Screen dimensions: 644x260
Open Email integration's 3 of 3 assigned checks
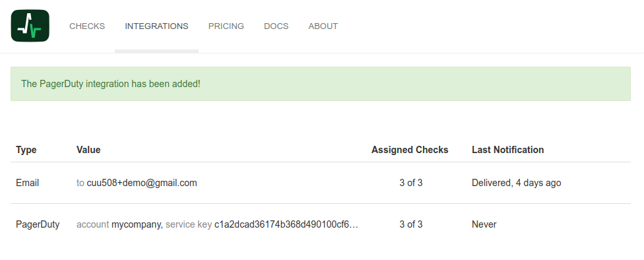410,183
